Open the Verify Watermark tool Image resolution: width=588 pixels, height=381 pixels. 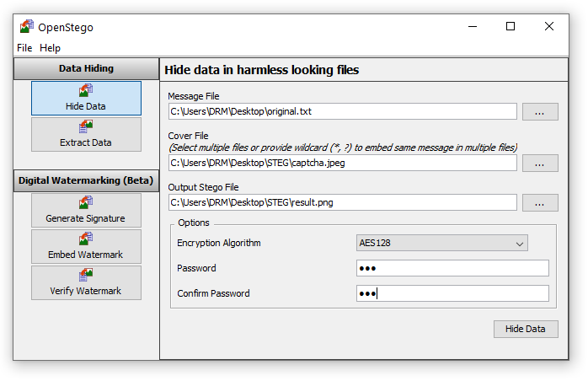[x=86, y=282]
